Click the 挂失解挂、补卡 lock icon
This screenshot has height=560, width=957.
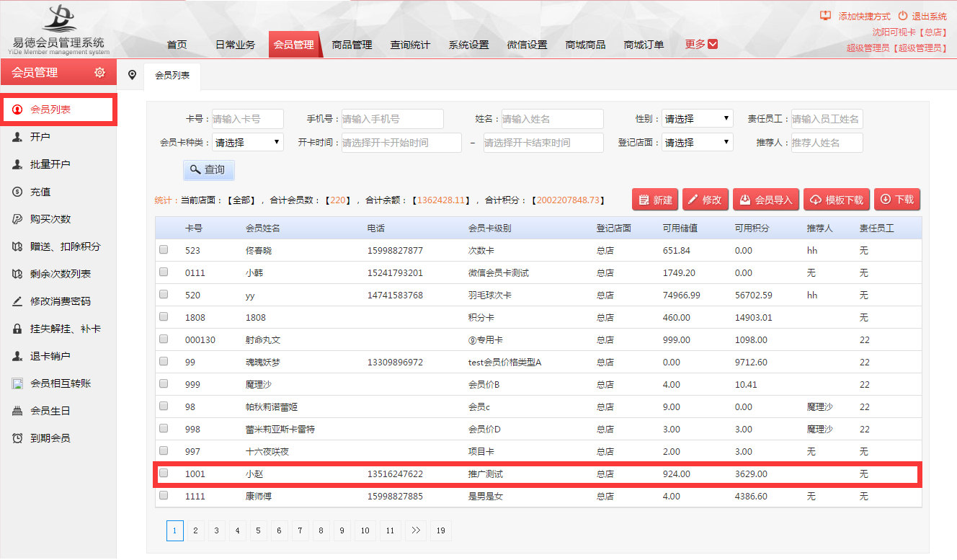pyautogui.click(x=17, y=329)
